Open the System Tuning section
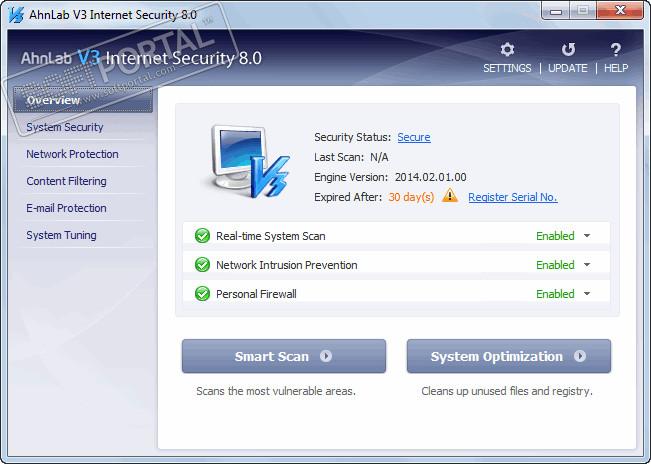 click(61, 235)
